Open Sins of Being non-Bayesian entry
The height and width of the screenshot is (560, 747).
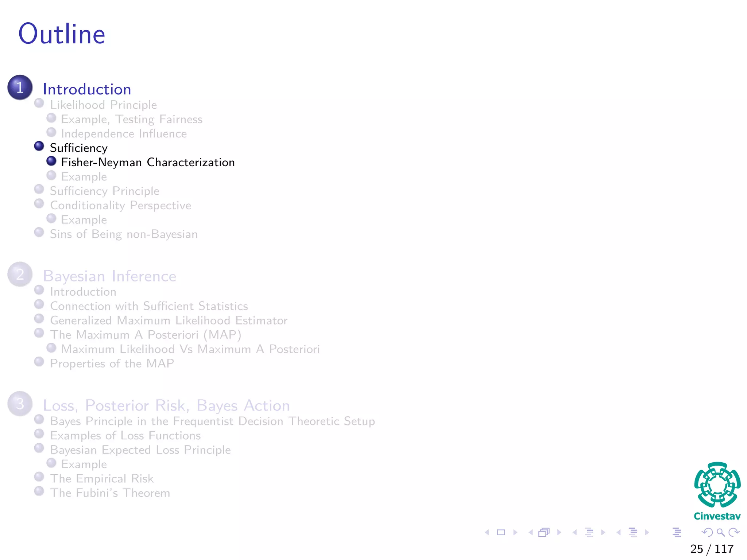(x=124, y=234)
